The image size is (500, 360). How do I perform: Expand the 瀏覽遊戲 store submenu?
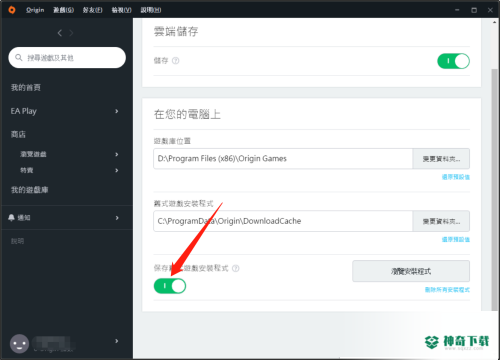pyautogui.click(x=117, y=154)
